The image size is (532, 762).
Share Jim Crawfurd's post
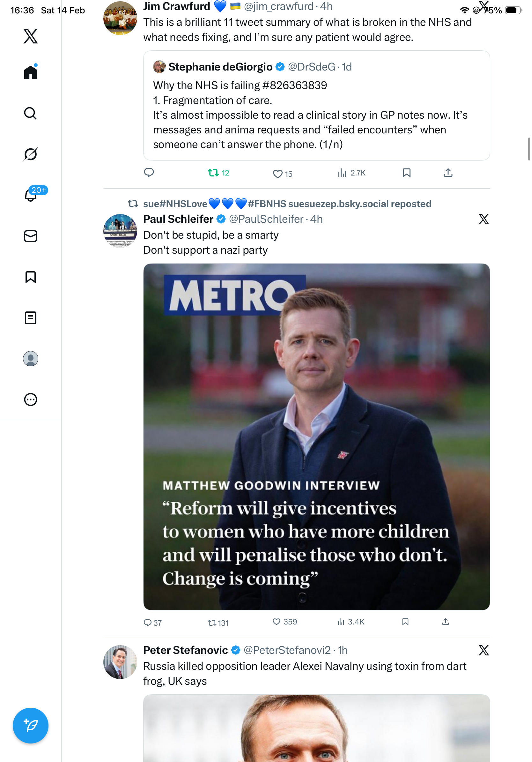[x=448, y=173]
